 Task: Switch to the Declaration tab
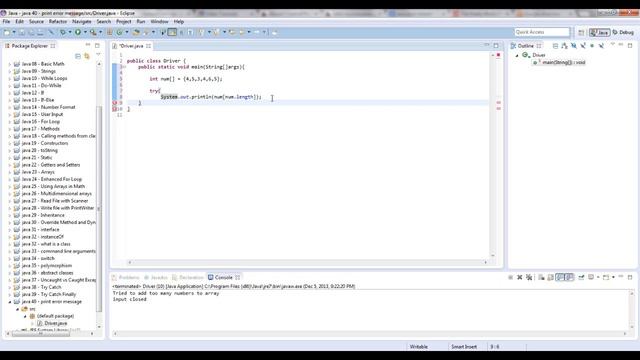[x=188, y=278]
